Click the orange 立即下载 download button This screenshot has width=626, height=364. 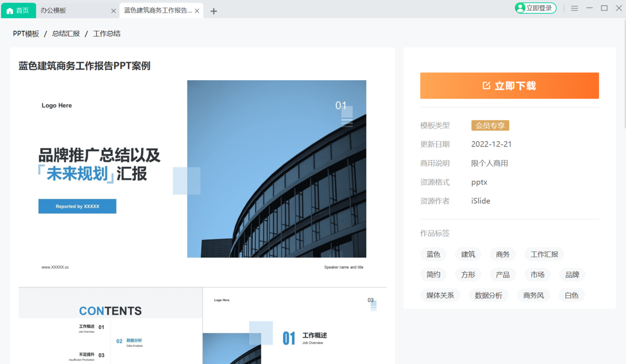(x=509, y=86)
